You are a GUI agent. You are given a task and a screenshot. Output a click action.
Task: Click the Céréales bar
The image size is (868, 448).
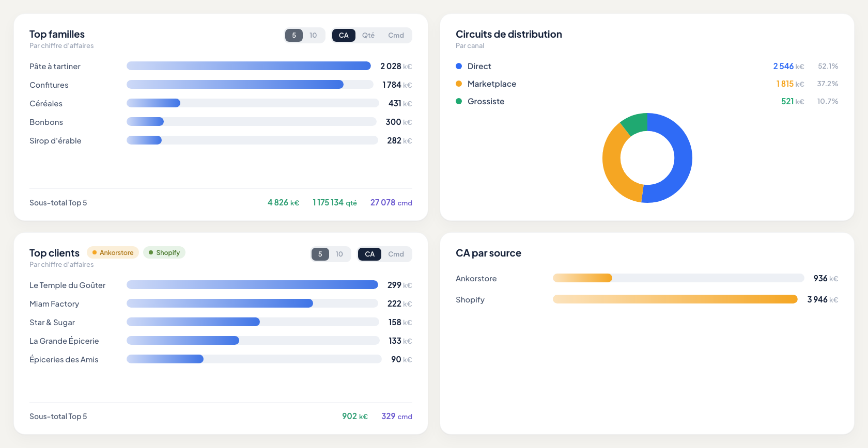point(153,103)
